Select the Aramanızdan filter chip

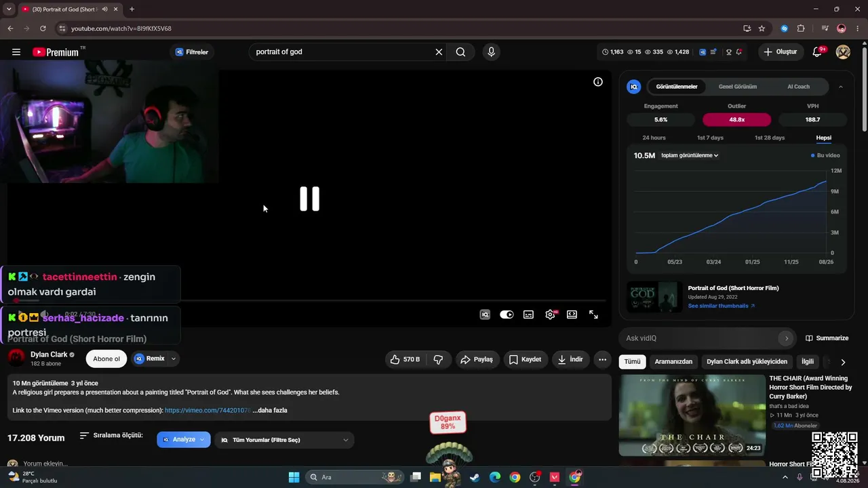[673, 362]
